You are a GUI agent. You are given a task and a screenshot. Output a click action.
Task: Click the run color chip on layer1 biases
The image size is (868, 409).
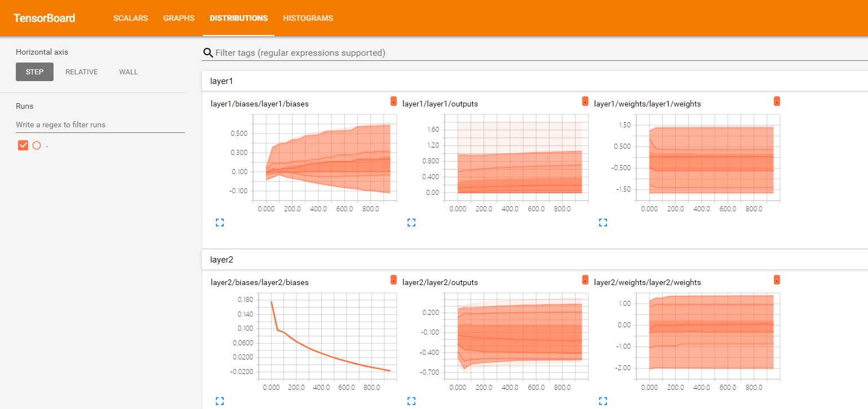coord(393,101)
